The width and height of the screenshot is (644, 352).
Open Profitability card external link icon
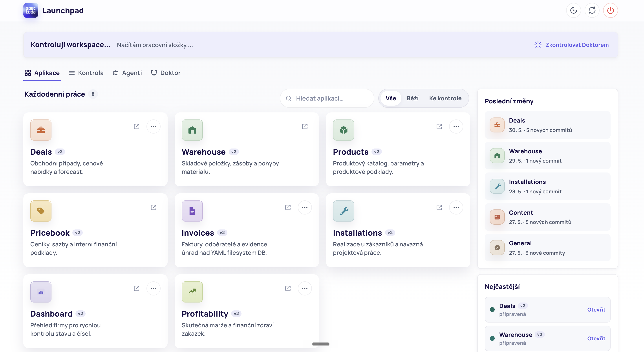[x=288, y=288]
